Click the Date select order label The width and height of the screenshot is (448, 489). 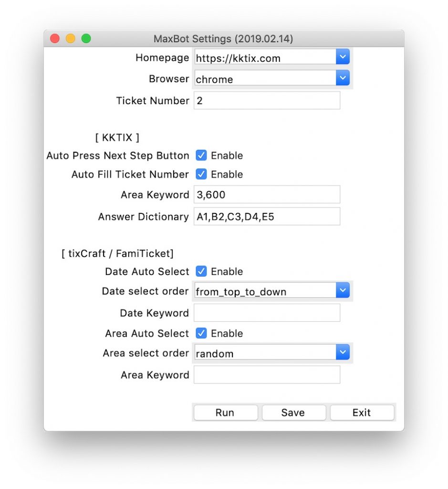coord(145,291)
